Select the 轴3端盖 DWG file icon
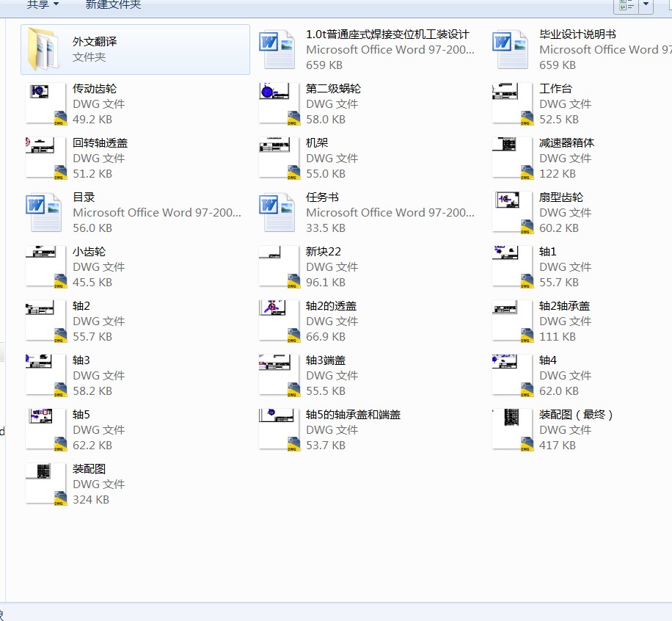Screen dimensions: 672x621 (280, 375)
